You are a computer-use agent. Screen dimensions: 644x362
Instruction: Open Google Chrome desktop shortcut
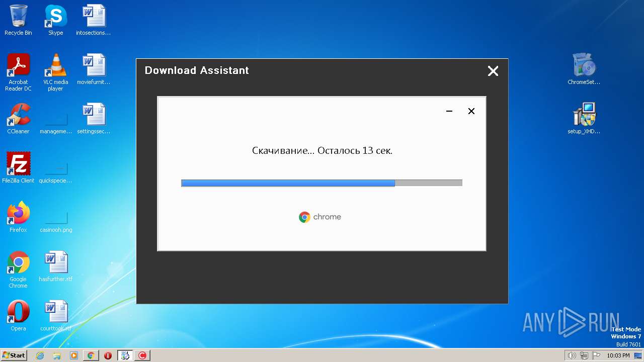(18, 269)
